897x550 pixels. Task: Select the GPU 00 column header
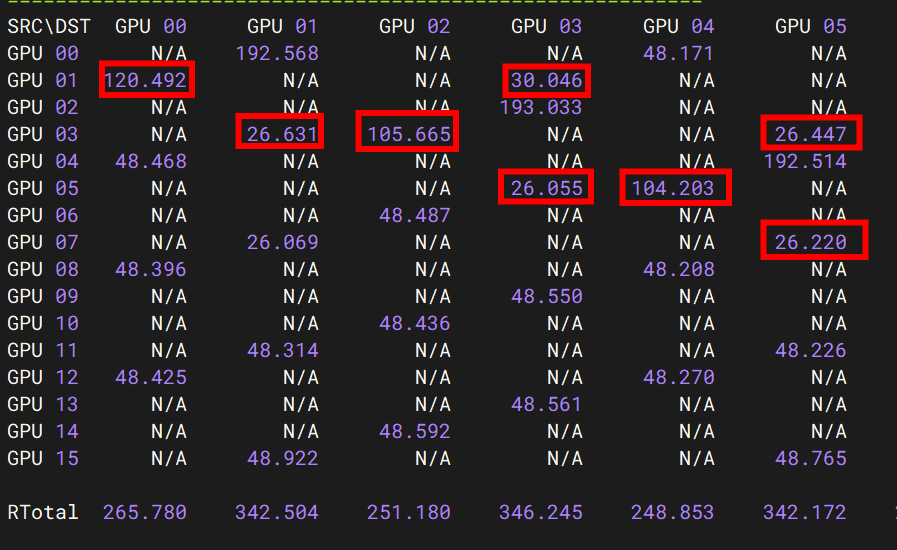151,26
